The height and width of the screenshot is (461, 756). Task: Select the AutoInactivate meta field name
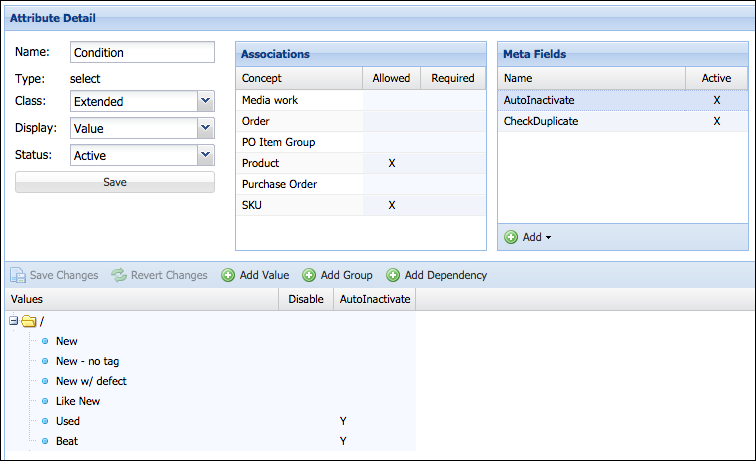click(539, 100)
